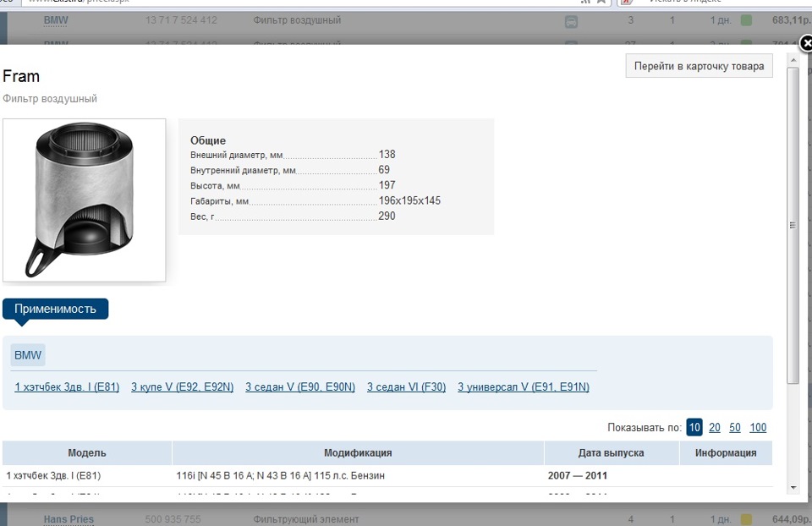Click the '2007 — 2011' date cell
The height and width of the screenshot is (526, 812).
click(578, 475)
